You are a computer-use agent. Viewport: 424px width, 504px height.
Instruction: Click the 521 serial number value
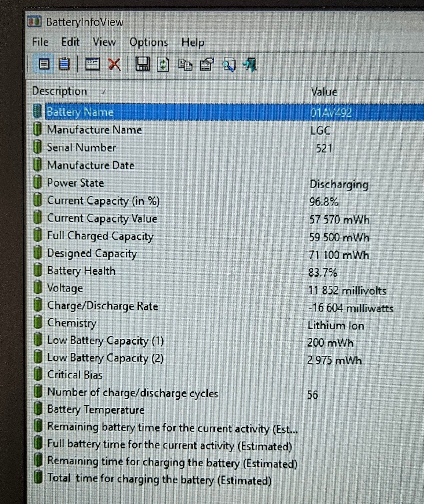click(x=324, y=148)
